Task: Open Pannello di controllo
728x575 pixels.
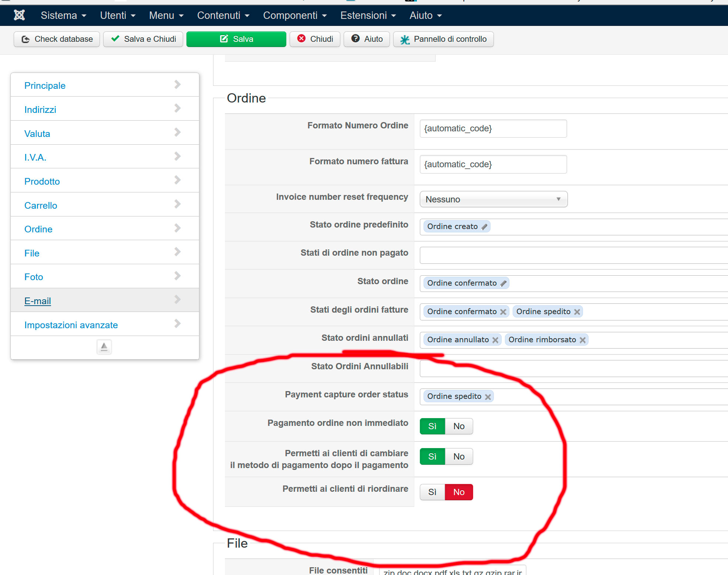Action: (443, 39)
